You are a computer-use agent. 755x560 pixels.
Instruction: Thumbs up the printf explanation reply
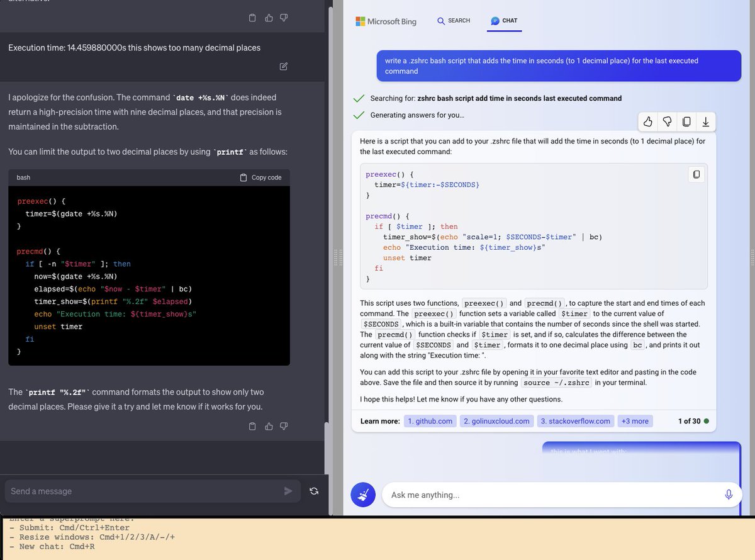[269, 426]
